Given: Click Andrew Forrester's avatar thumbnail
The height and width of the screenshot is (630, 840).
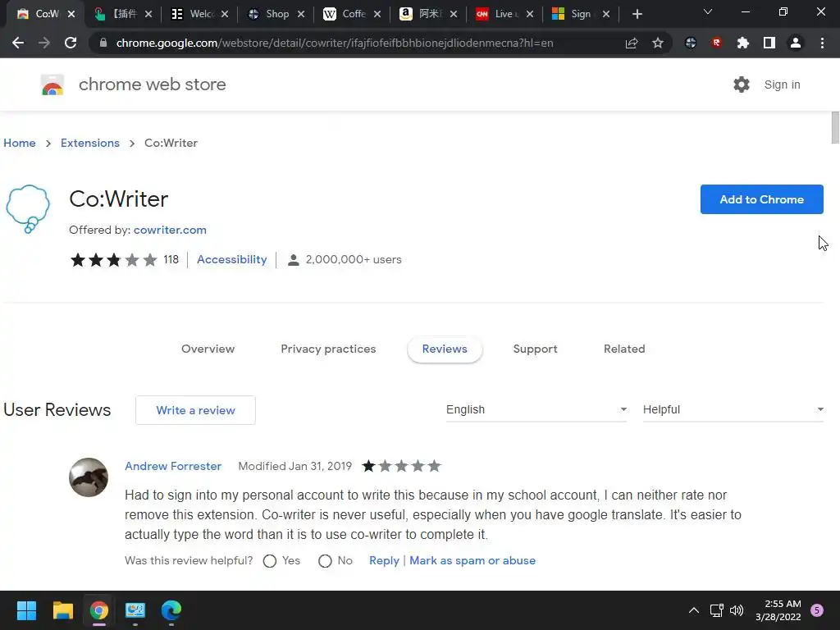Looking at the screenshot, I should coord(89,477).
